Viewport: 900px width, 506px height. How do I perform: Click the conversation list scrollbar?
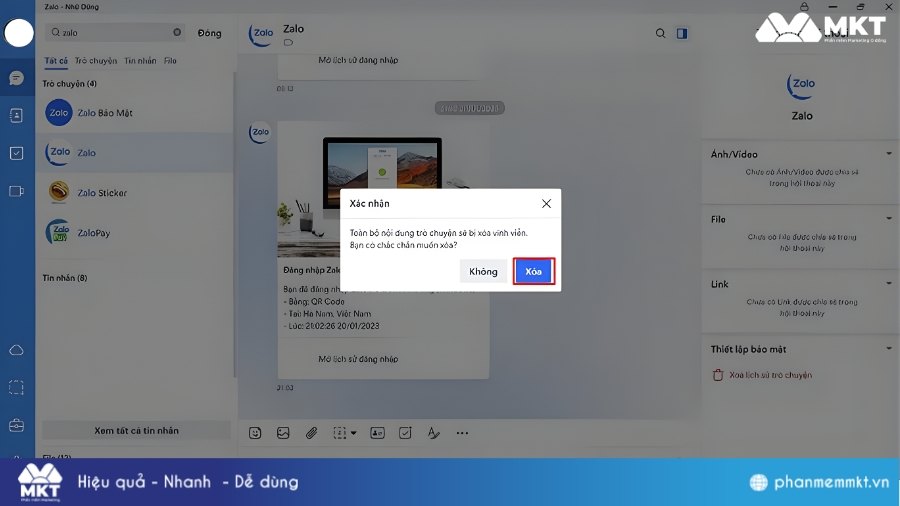tap(234, 225)
